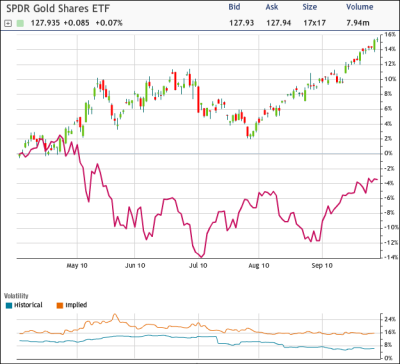The image size is (400, 364).
Task: Click the Volume column header
Action: point(359,7)
